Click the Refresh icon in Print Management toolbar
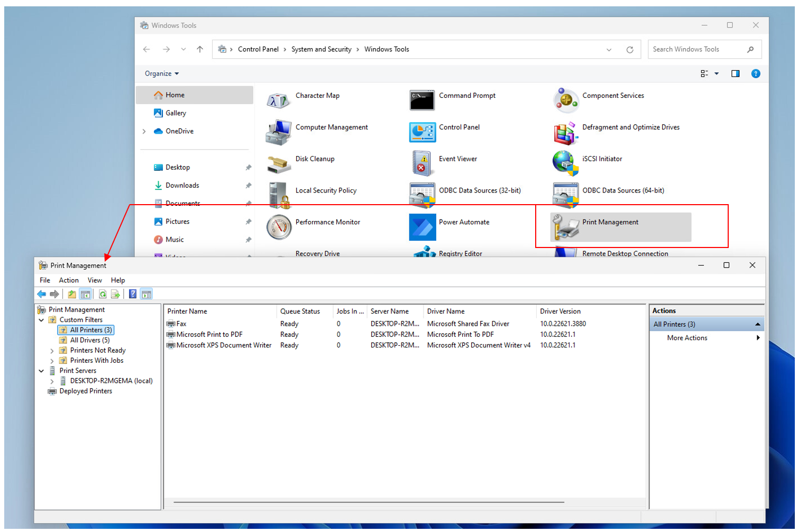 [x=103, y=295]
